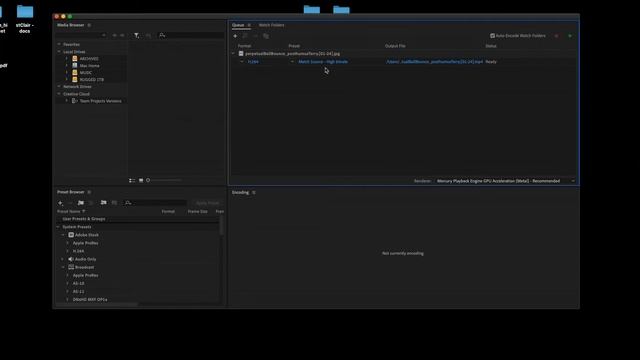Switch Media Browser to thumbnail view
This screenshot has width=640, height=360.
click(141, 180)
